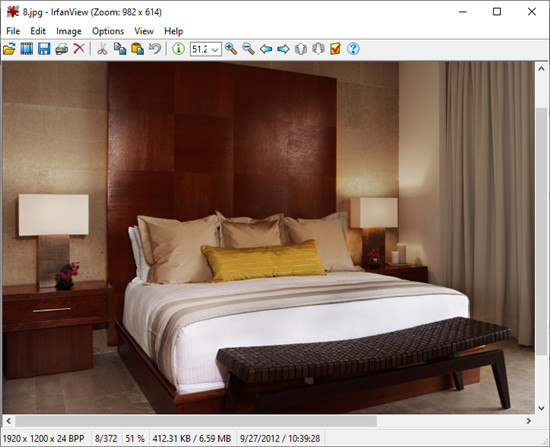Open the Image menu

click(x=69, y=31)
